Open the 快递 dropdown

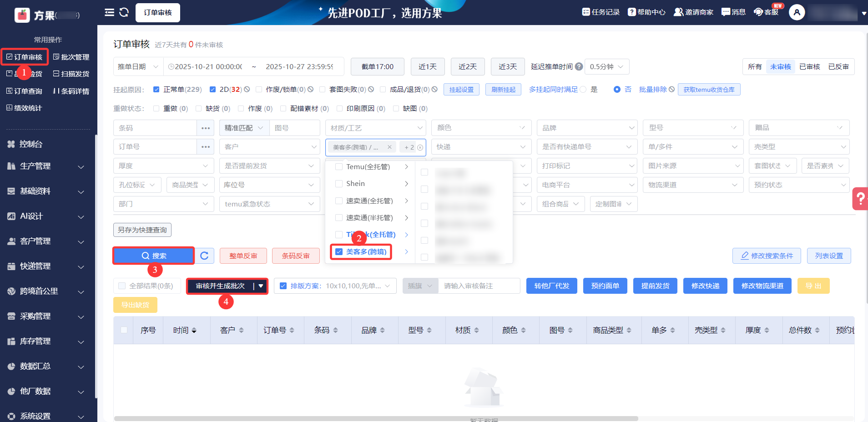click(x=481, y=147)
